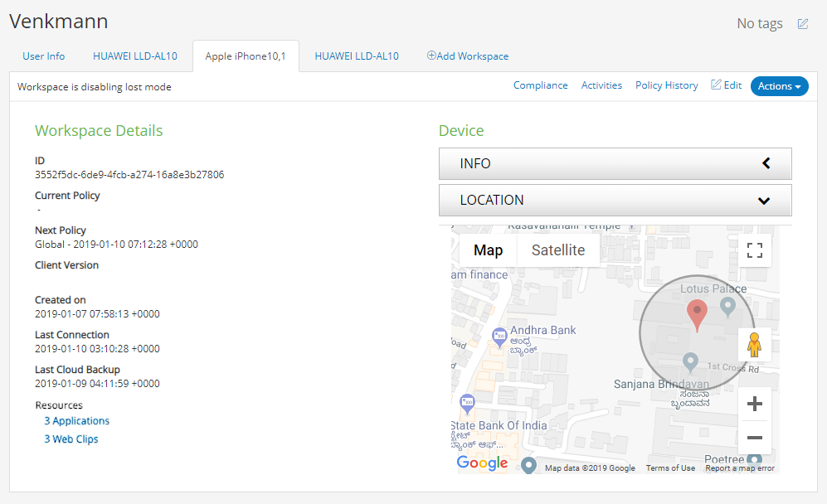The width and height of the screenshot is (827, 504).
Task: Click the Current Policy label
Action: (67, 196)
